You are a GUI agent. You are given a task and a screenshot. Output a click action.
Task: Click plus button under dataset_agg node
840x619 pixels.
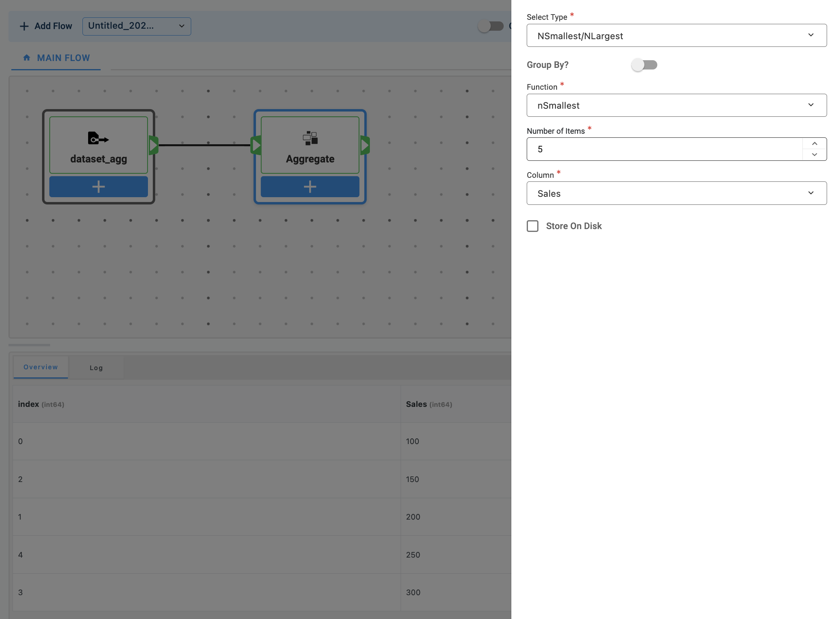point(98,187)
